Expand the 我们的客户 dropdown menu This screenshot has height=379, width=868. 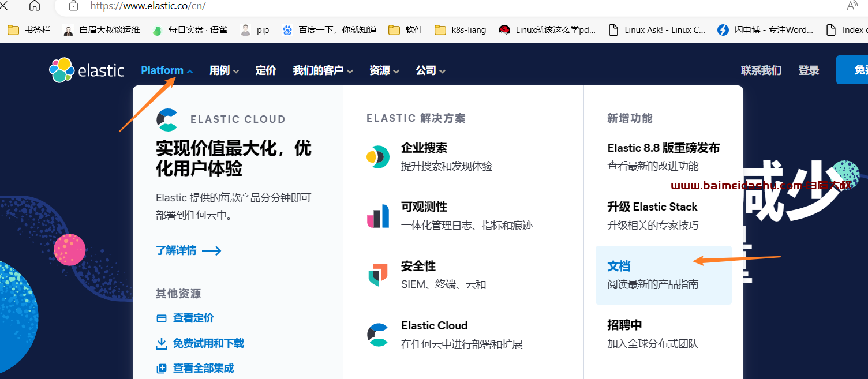tap(323, 70)
